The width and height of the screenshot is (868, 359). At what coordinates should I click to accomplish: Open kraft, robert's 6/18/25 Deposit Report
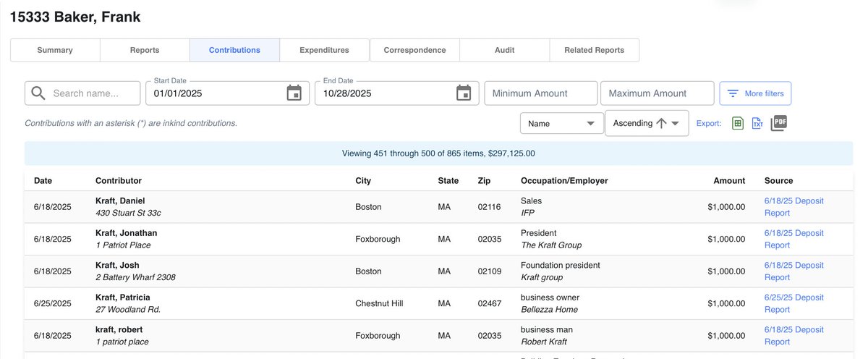click(x=793, y=335)
